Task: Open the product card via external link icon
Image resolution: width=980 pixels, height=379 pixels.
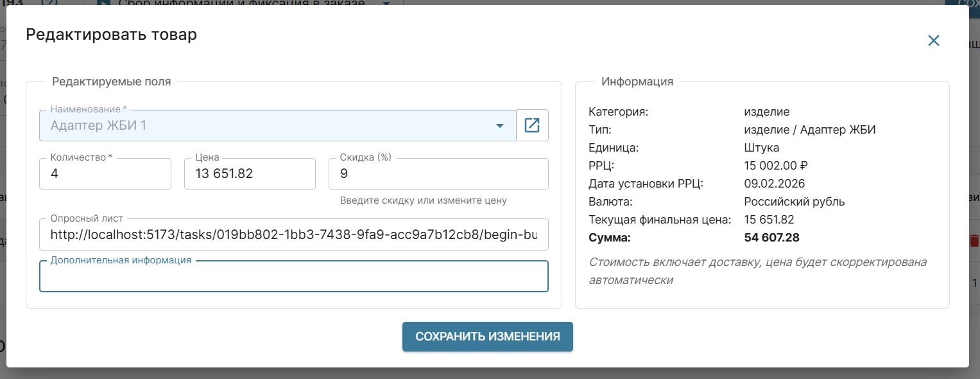Action: [x=532, y=125]
